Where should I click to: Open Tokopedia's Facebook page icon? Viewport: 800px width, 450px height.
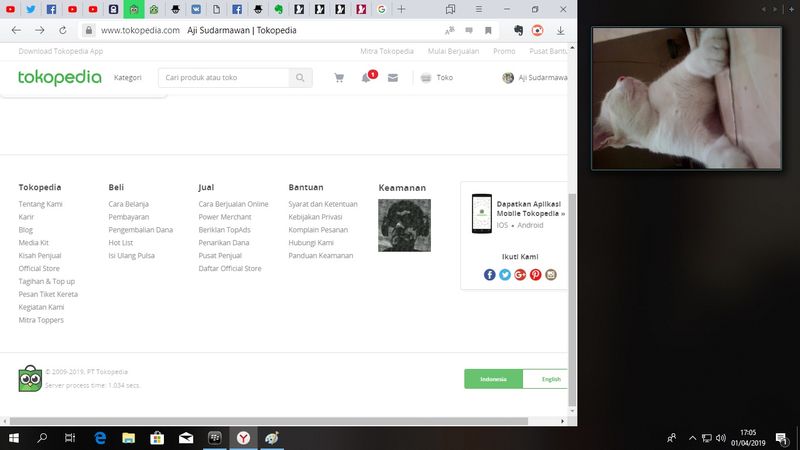coord(489,274)
